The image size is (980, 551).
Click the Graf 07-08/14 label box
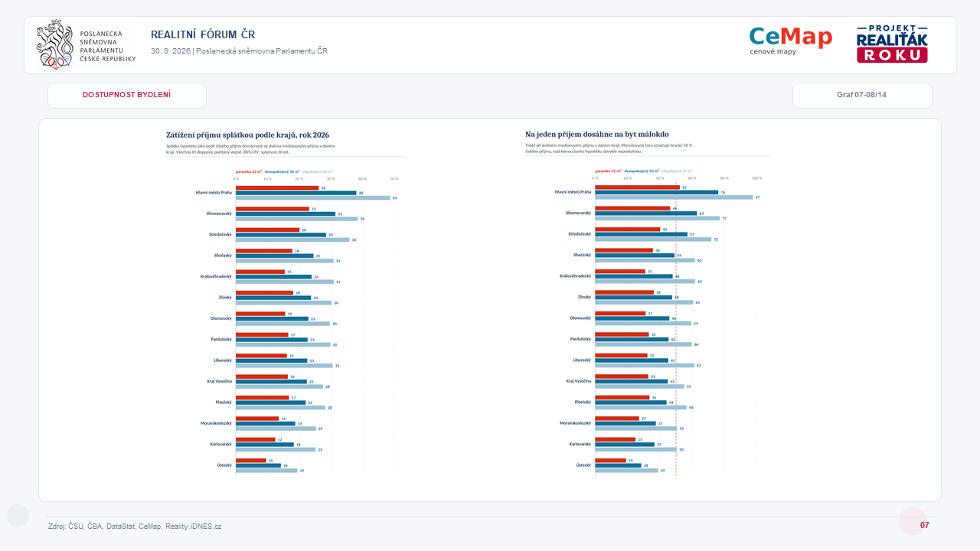[862, 95]
